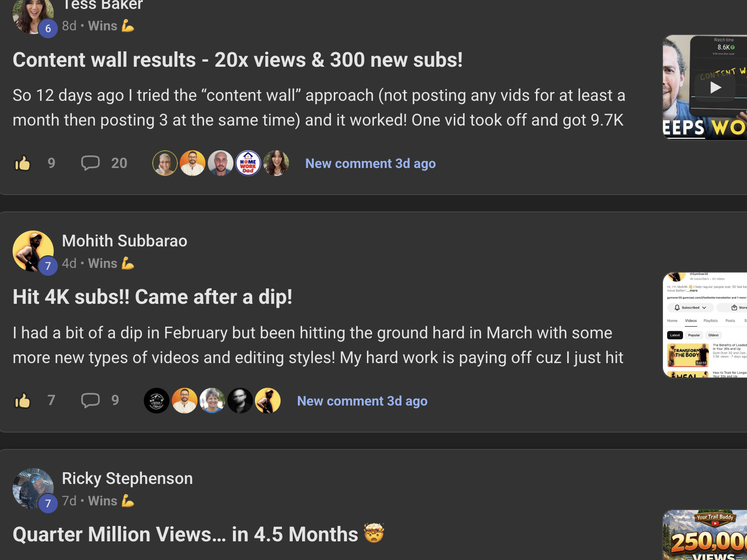Click black logo commenter avatar on Mohith's post
The image size is (747, 560).
pos(156,400)
